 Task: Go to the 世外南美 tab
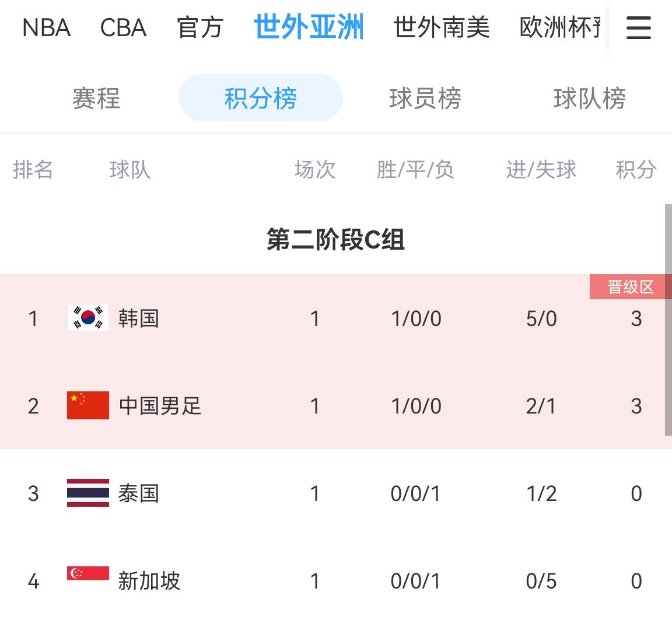(x=441, y=27)
